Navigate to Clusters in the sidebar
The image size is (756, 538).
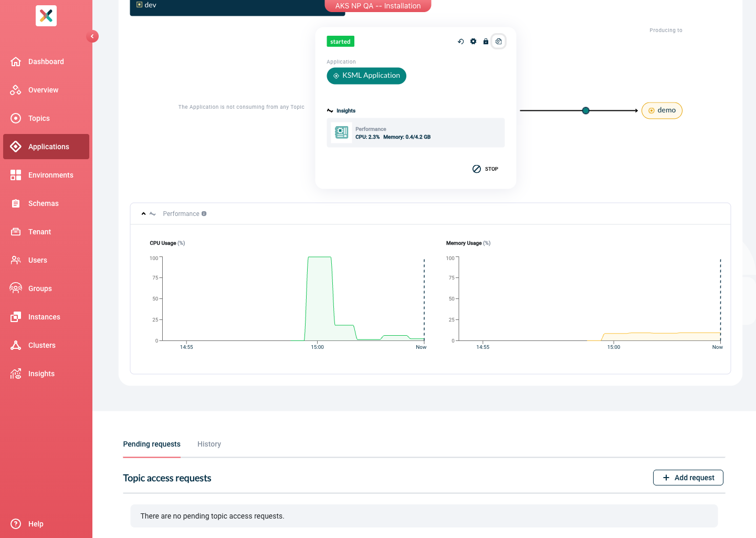41,345
